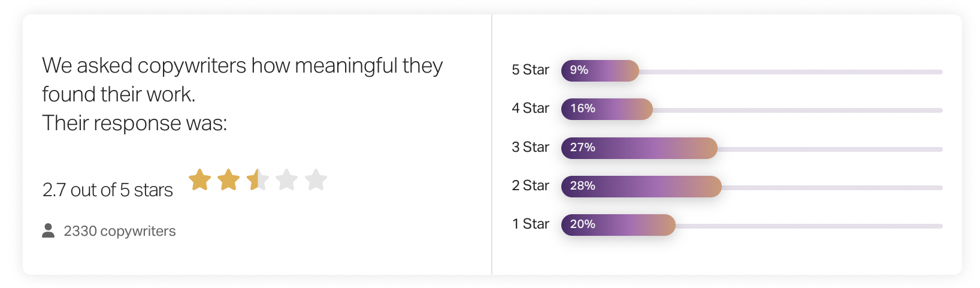Click the 4 Star label
Screen dimensions: 980x288
click(530, 109)
